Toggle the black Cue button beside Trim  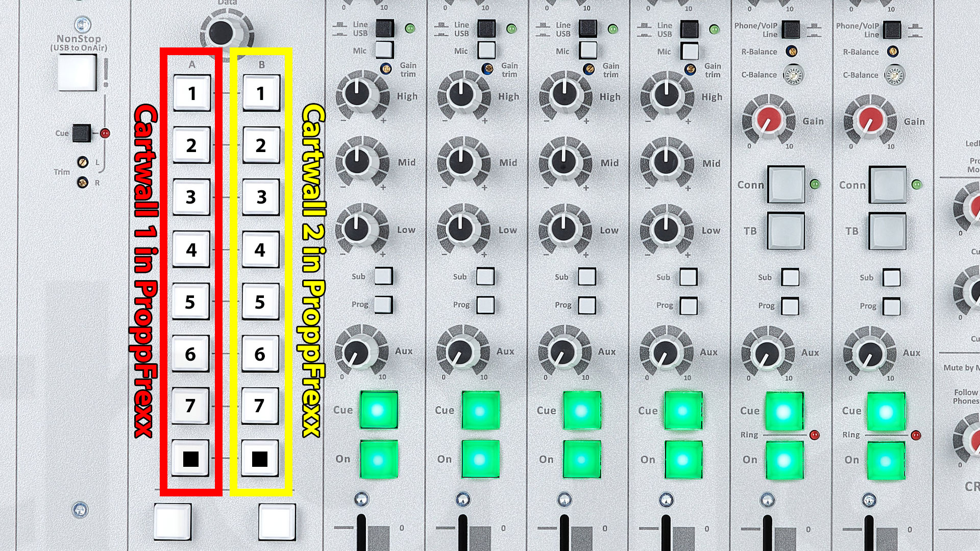click(82, 133)
